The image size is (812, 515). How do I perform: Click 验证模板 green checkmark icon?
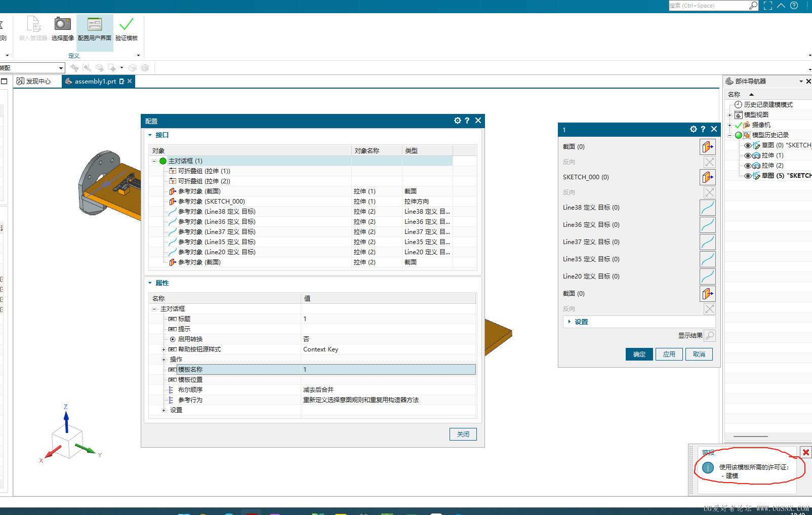coord(127,24)
